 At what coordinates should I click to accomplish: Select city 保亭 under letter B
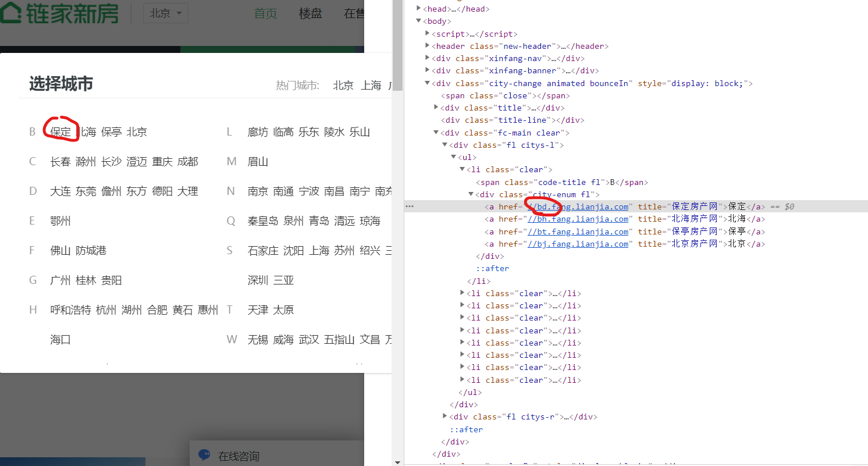pyautogui.click(x=111, y=132)
